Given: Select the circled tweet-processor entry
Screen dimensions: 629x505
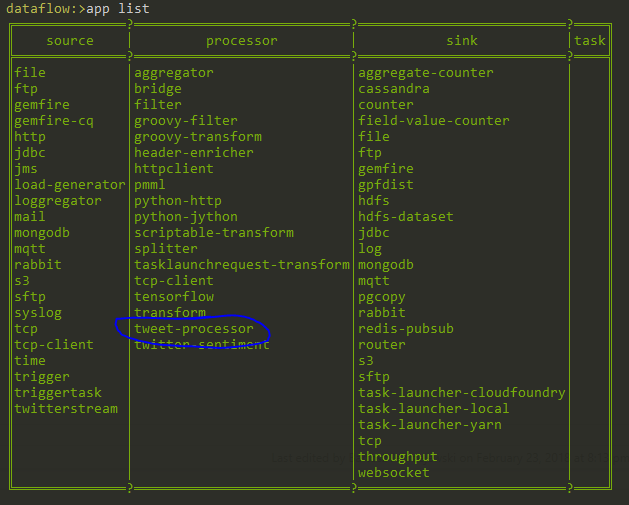Looking at the screenshot, I should (x=194, y=329).
